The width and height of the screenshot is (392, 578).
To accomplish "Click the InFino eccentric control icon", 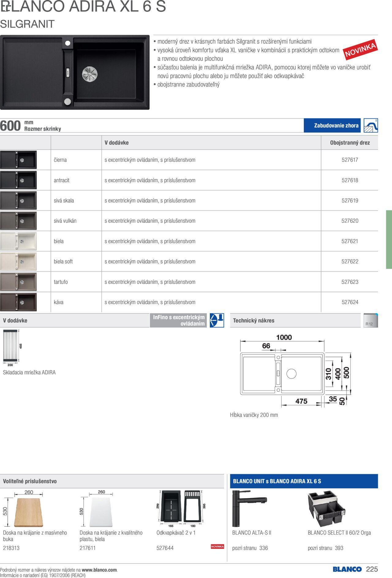I will point(217,320).
